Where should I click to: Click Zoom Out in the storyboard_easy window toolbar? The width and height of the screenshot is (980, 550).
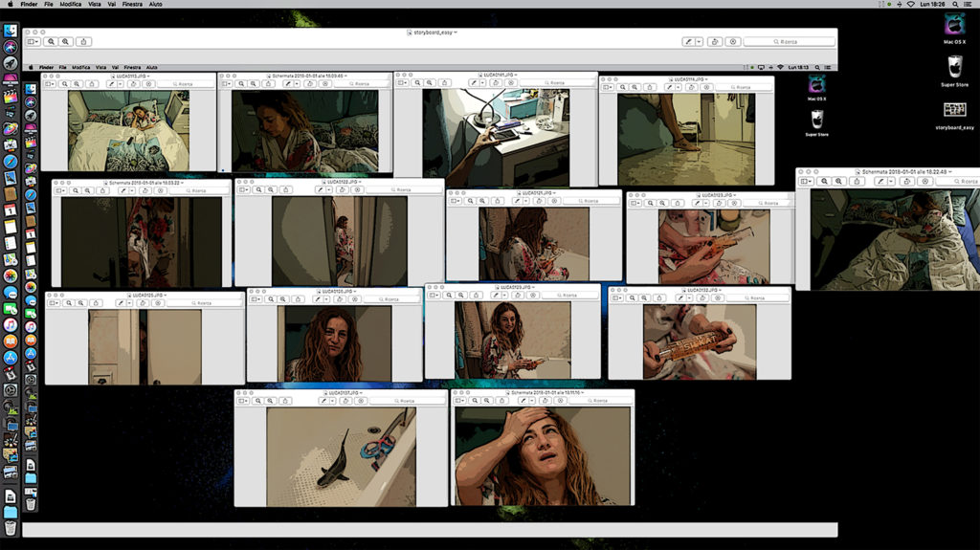click(x=51, y=42)
